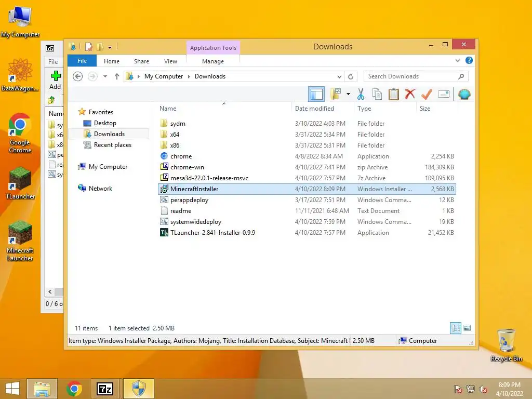Image resolution: width=532 pixels, height=399 pixels.
Task: Open the Help question mark icon
Action: 469,60
